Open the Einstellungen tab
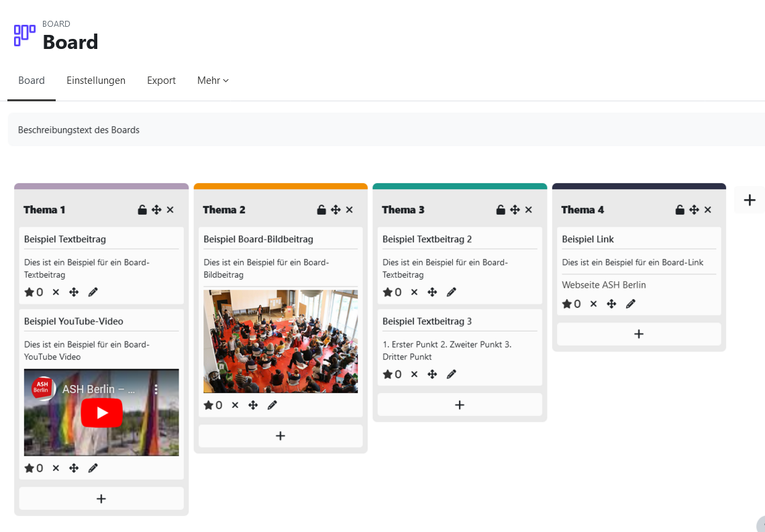This screenshot has width=765, height=532. pos(96,81)
